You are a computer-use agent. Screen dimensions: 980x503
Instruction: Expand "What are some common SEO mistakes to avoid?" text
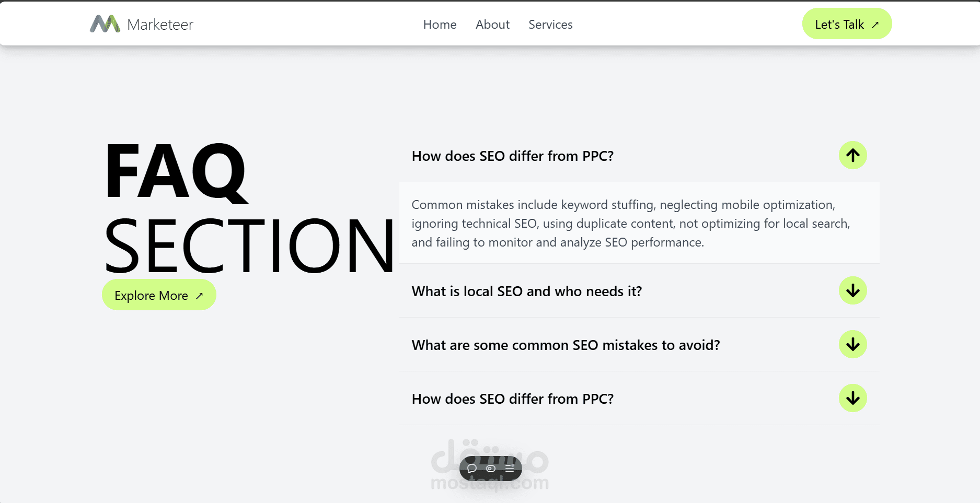tap(566, 345)
